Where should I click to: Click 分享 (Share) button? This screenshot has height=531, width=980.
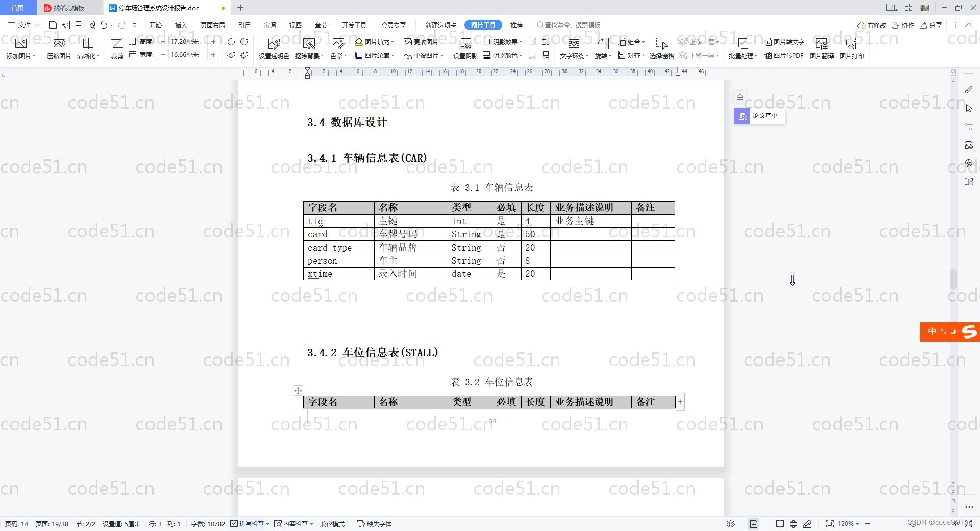[931, 25]
